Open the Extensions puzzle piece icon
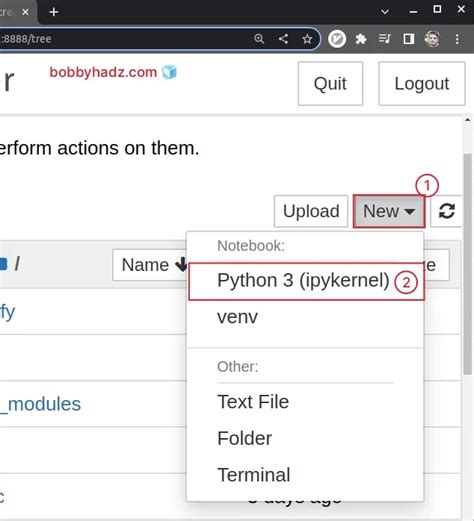Viewport: 474px width, 521px height. pyautogui.click(x=361, y=39)
